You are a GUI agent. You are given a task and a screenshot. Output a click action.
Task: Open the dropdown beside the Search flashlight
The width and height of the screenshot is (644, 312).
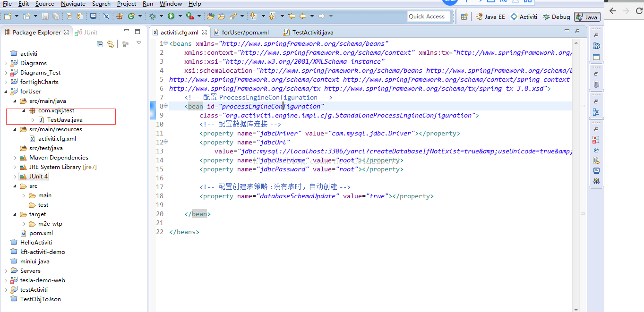[242, 16]
